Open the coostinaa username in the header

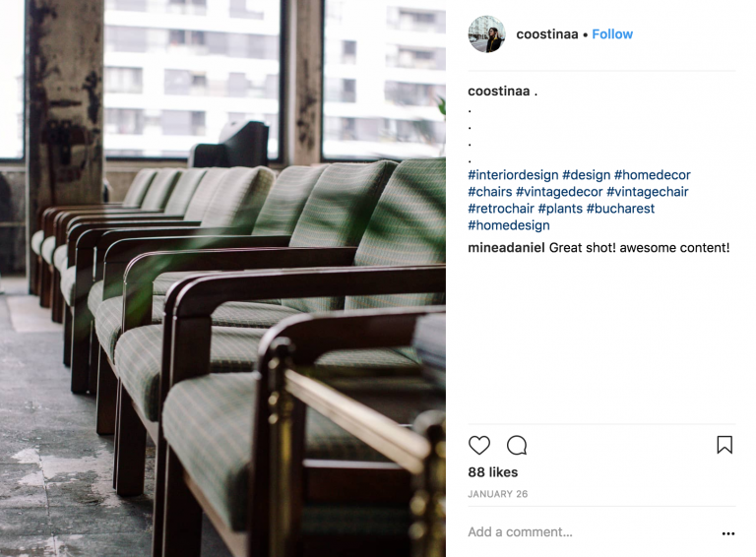546,34
